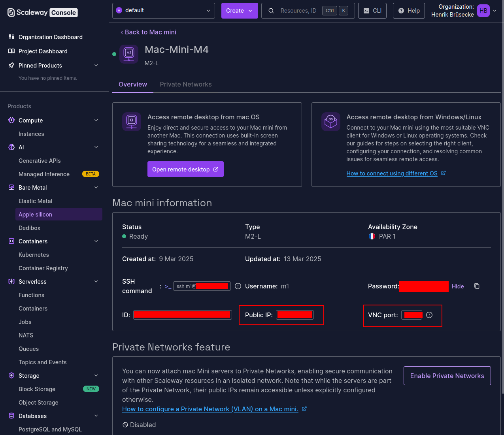
Task: Open Queues in sidebar
Action: [x=28, y=349]
